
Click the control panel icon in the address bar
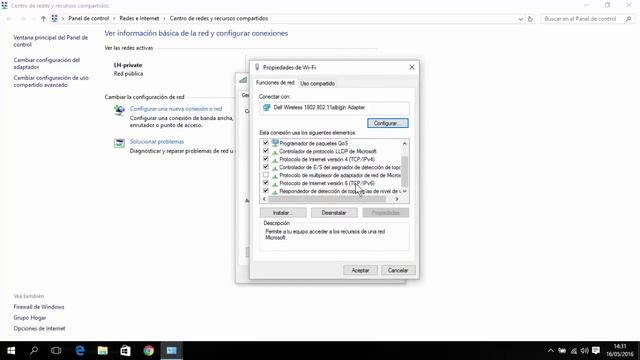tap(54, 18)
